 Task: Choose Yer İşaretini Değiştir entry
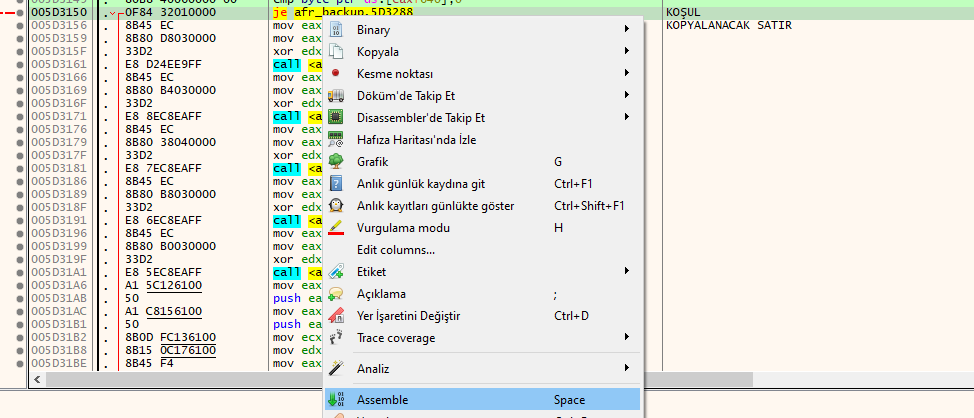coord(482,316)
